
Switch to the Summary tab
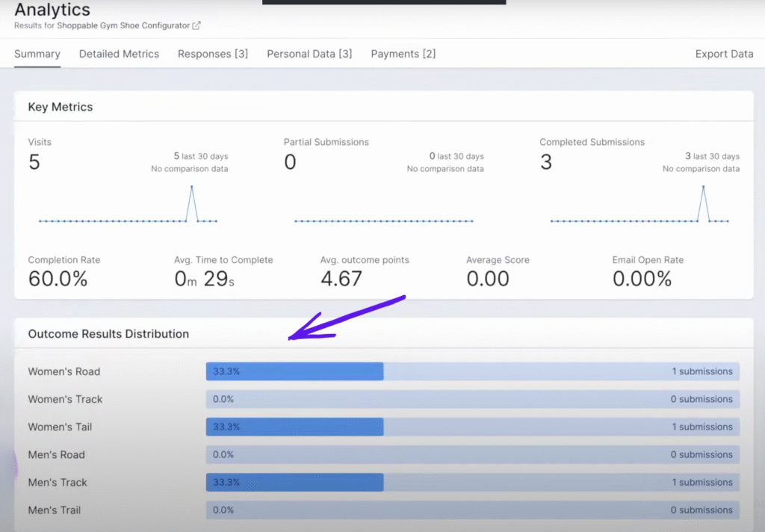37,54
